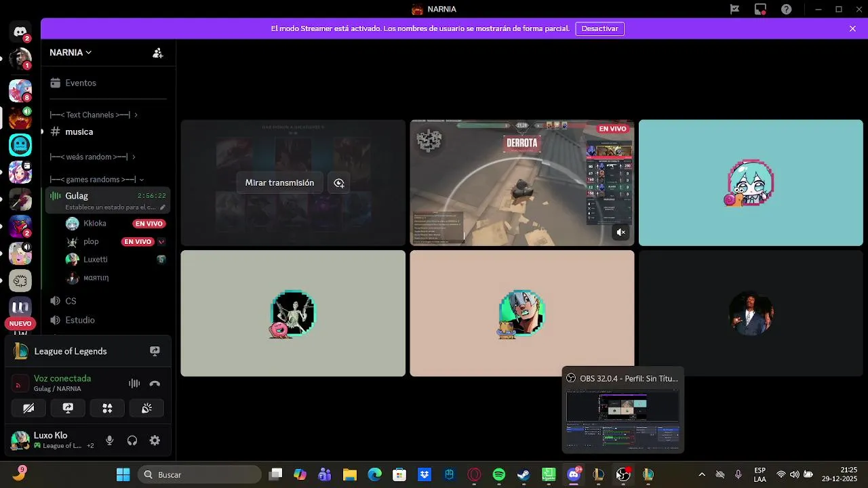Click the Desactivar streamer mode button
This screenshot has height=488, width=868.
[599, 29]
